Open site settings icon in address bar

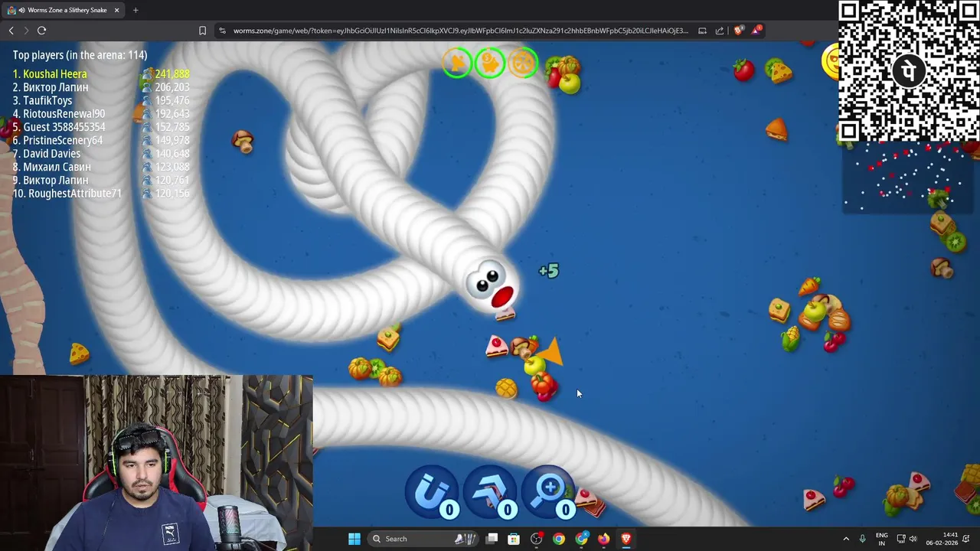coord(222,31)
